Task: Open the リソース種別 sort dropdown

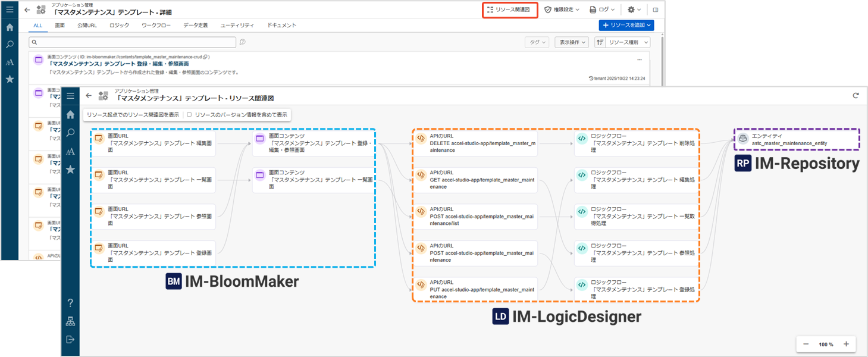Action: [x=627, y=42]
